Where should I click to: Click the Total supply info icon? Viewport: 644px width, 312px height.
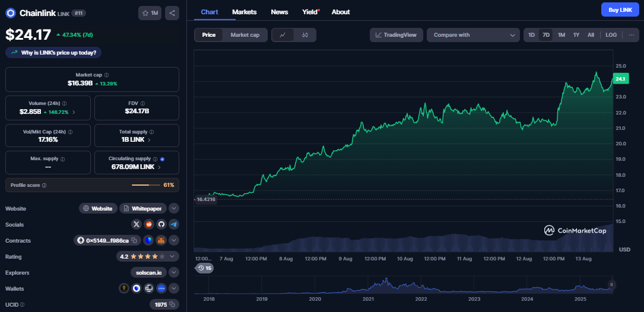[x=152, y=132]
